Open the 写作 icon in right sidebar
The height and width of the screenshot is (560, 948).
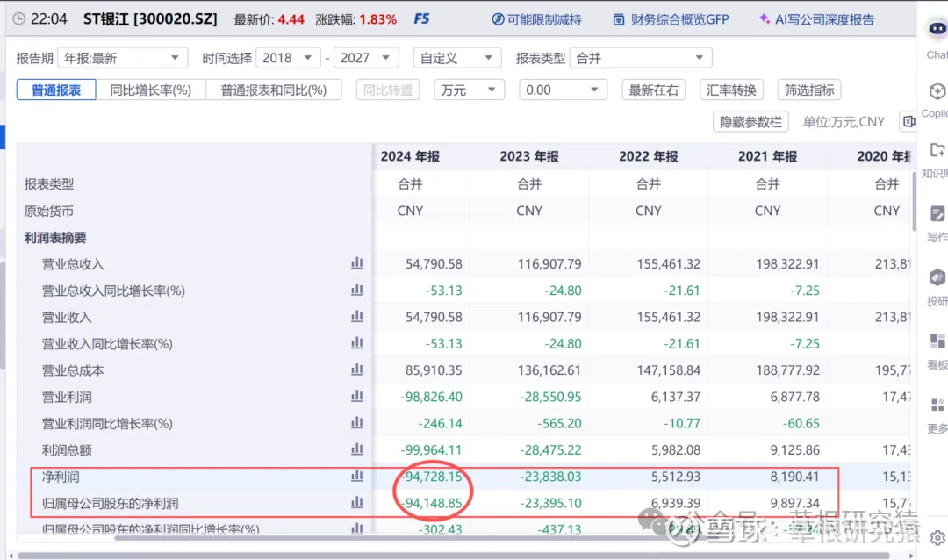coord(937,214)
